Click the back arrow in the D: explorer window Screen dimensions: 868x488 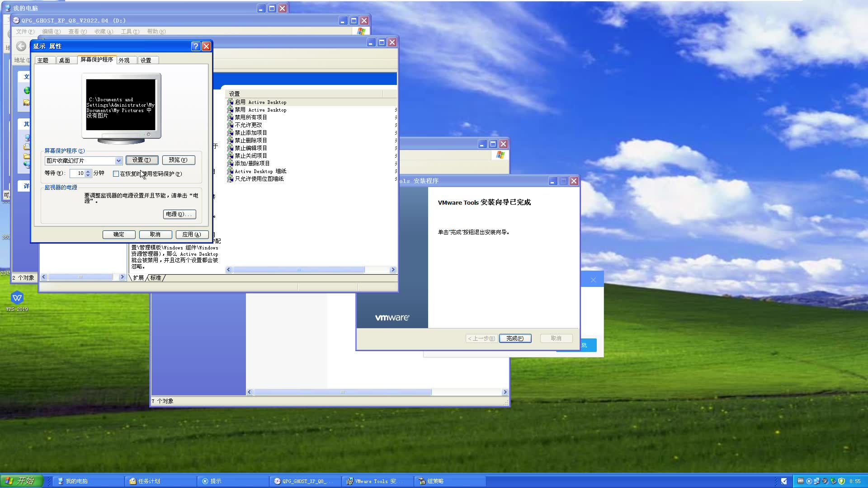(x=21, y=46)
